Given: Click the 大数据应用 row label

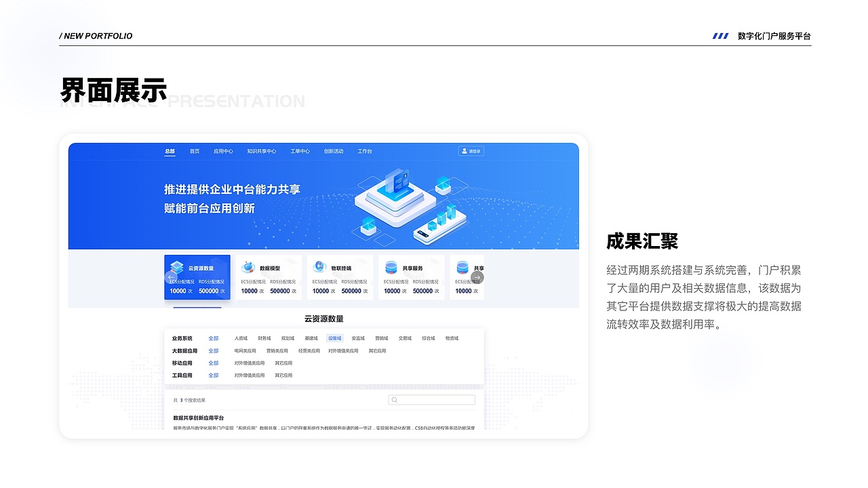Looking at the screenshot, I should 185,351.
